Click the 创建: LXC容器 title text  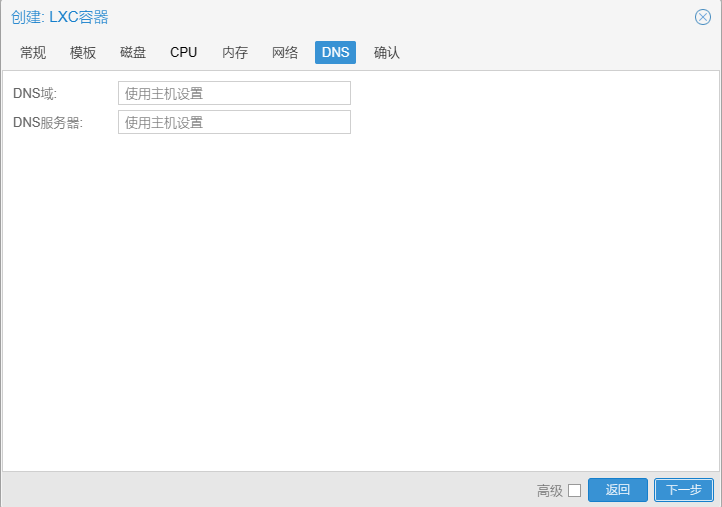(60, 17)
